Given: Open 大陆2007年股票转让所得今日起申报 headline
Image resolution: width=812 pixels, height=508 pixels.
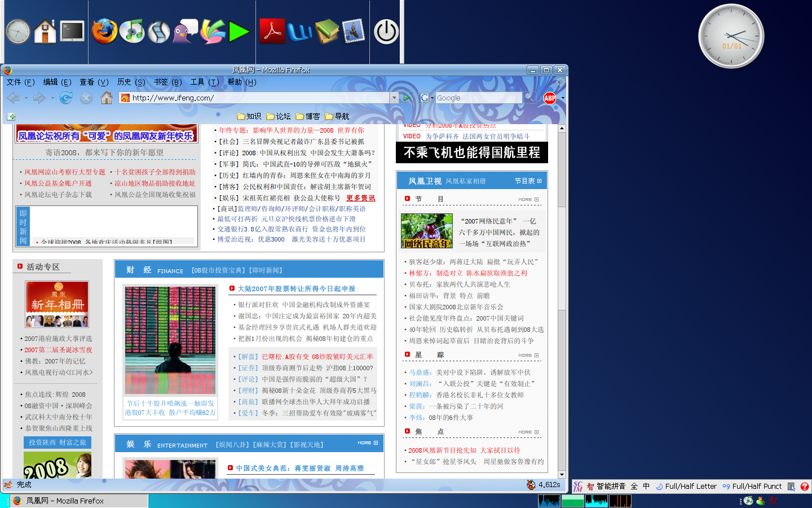Looking at the screenshot, I should [x=297, y=289].
